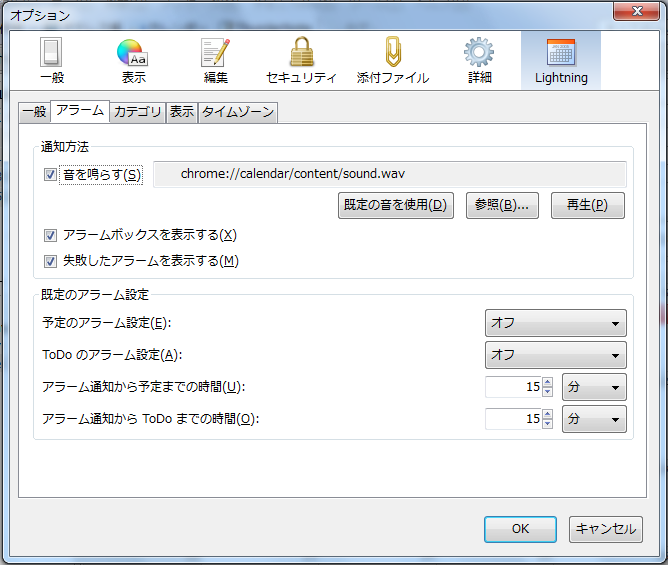Viewport: 668px width, 565px height.
Task: Open the 表示 (Display) options pane icon
Action: [133, 60]
